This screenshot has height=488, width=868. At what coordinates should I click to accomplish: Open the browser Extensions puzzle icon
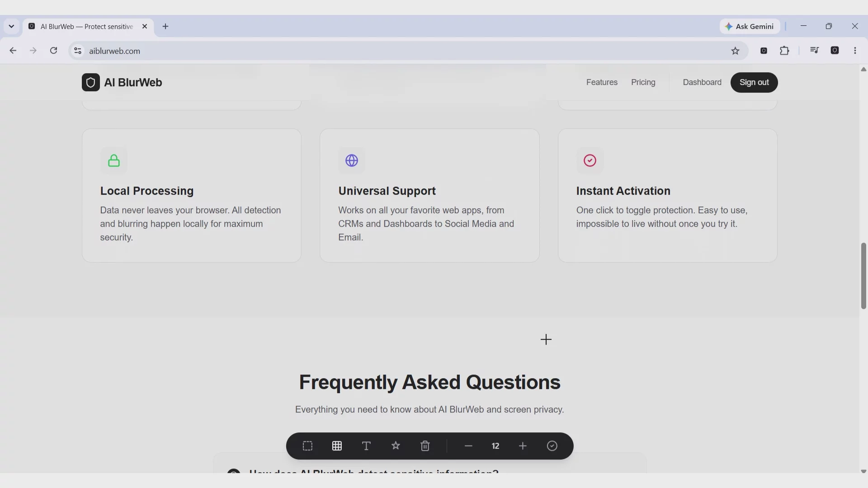point(784,51)
